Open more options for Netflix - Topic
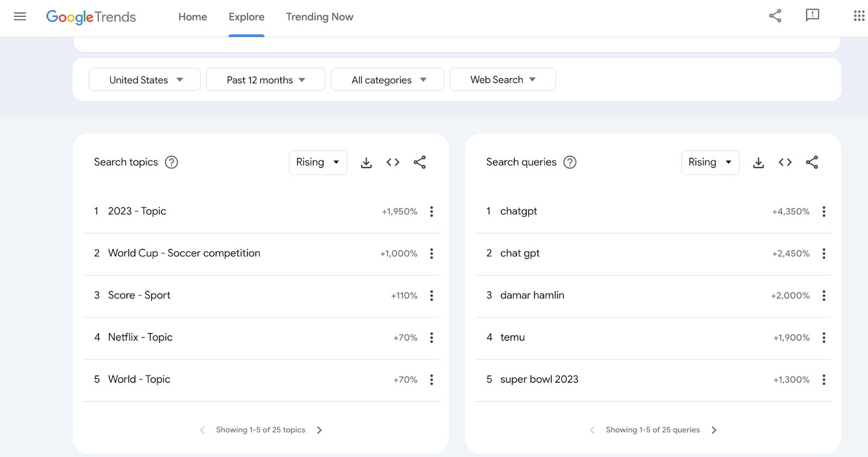 coord(432,338)
